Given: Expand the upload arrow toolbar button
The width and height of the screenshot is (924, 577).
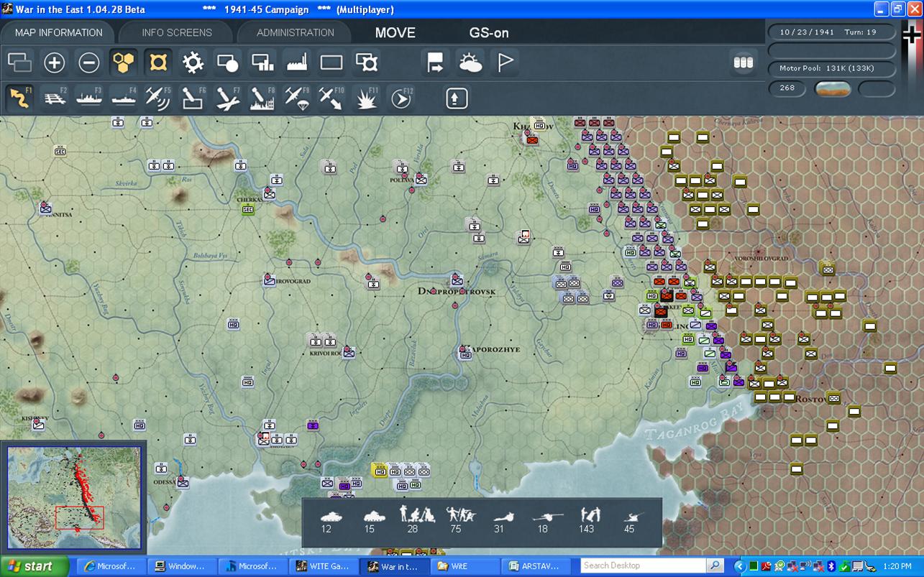Looking at the screenshot, I should point(457,98).
